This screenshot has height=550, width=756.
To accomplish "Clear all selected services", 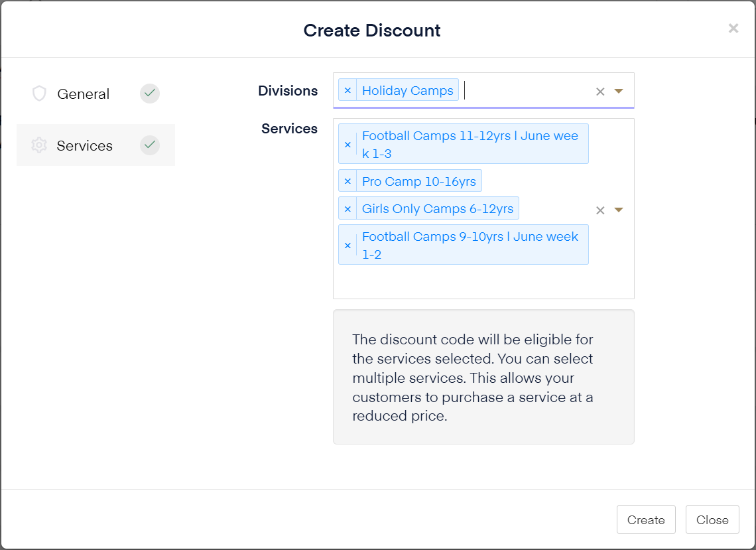I will [x=600, y=210].
